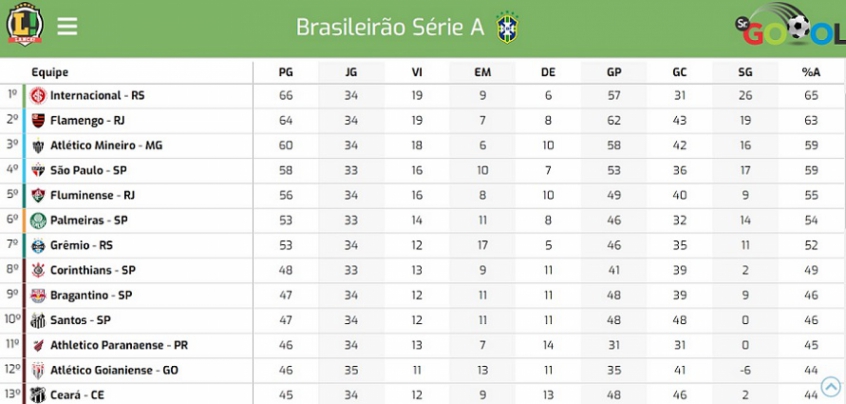Open São Paulo - SP team link

pos(88,170)
